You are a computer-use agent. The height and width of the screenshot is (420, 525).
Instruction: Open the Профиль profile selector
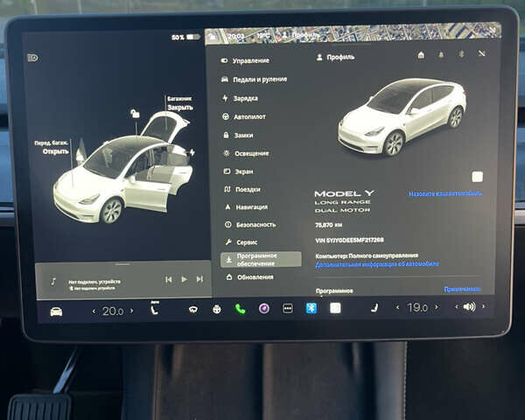pos(335,57)
